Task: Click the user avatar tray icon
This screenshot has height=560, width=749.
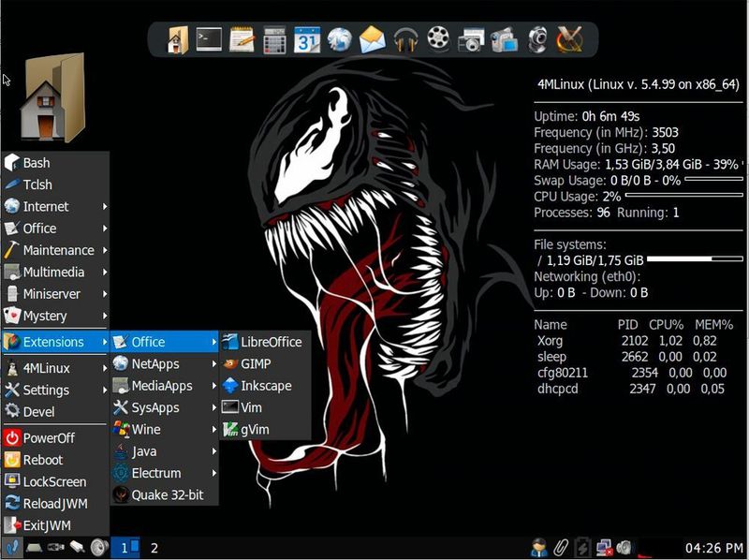Action: click(539, 548)
